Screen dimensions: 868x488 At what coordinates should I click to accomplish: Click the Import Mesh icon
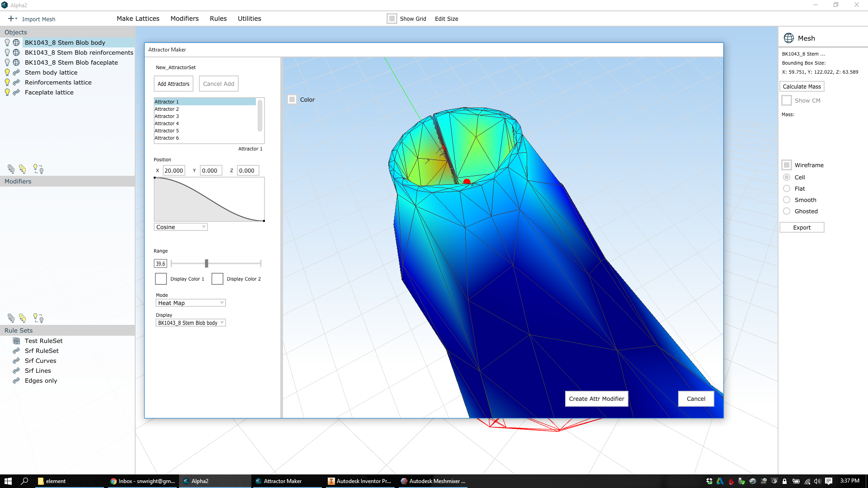tap(11, 19)
